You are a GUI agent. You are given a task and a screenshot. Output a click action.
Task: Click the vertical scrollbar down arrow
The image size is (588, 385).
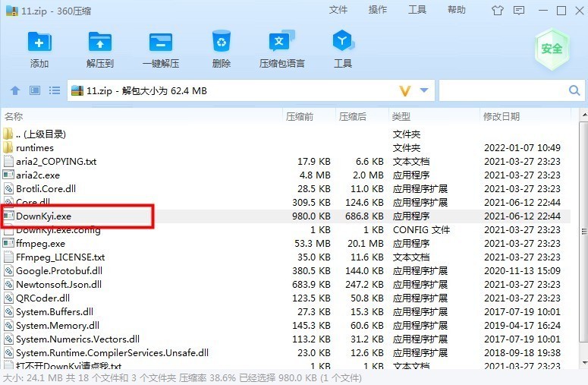point(583,363)
